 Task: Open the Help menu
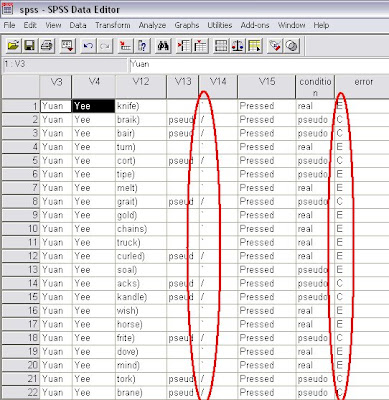(x=321, y=25)
